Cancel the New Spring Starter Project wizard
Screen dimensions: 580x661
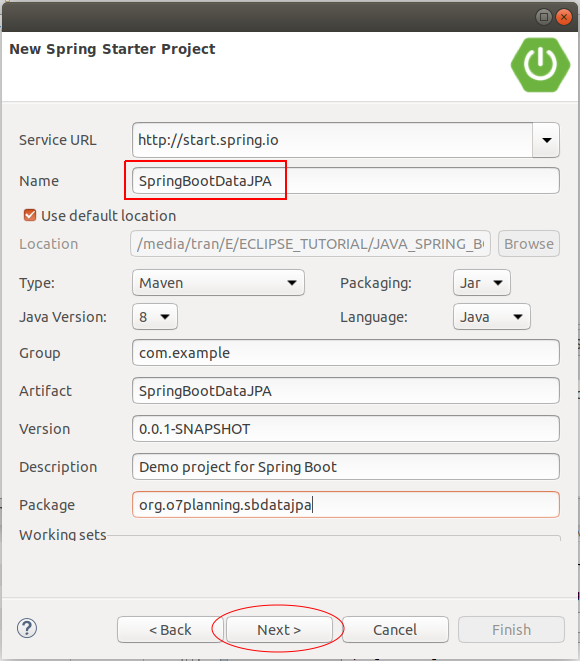point(395,629)
